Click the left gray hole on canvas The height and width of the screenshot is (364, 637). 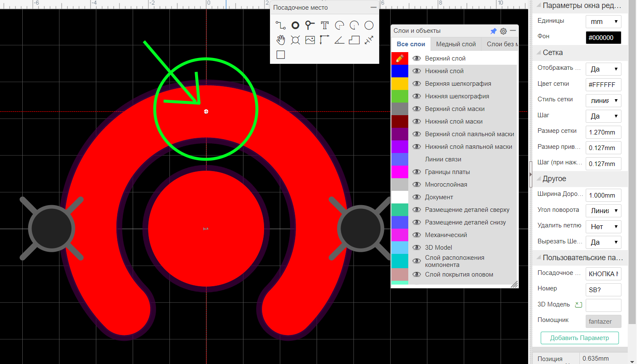pyautogui.click(x=52, y=229)
